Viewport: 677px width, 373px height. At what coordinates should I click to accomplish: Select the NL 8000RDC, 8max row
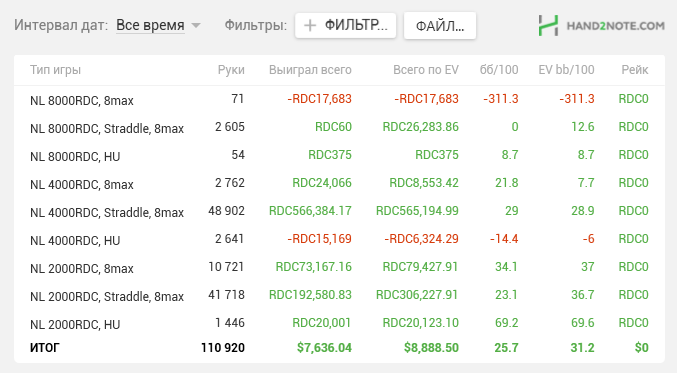pos(339,99)
